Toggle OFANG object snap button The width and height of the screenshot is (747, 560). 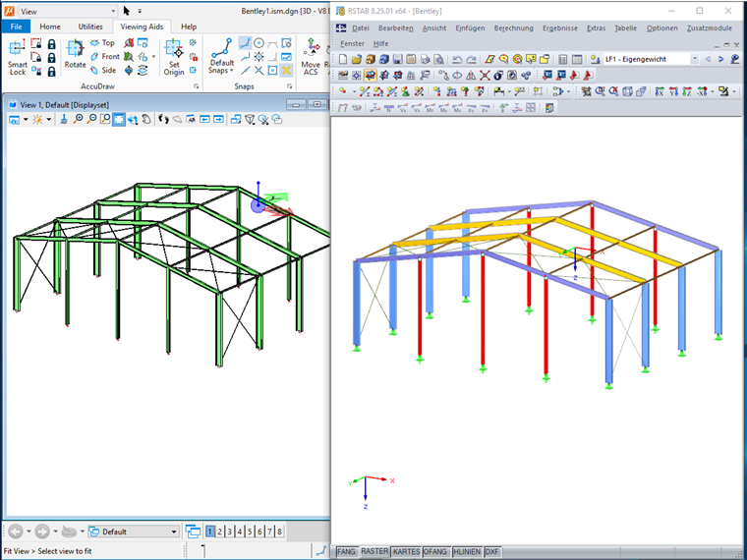pos(435,551)
